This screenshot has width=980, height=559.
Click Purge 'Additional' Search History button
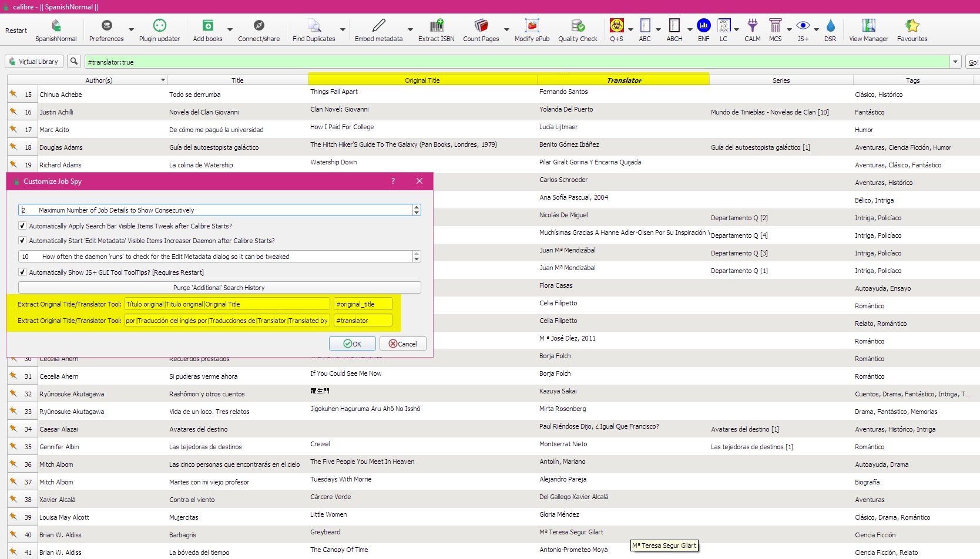(x=219, y=288)
